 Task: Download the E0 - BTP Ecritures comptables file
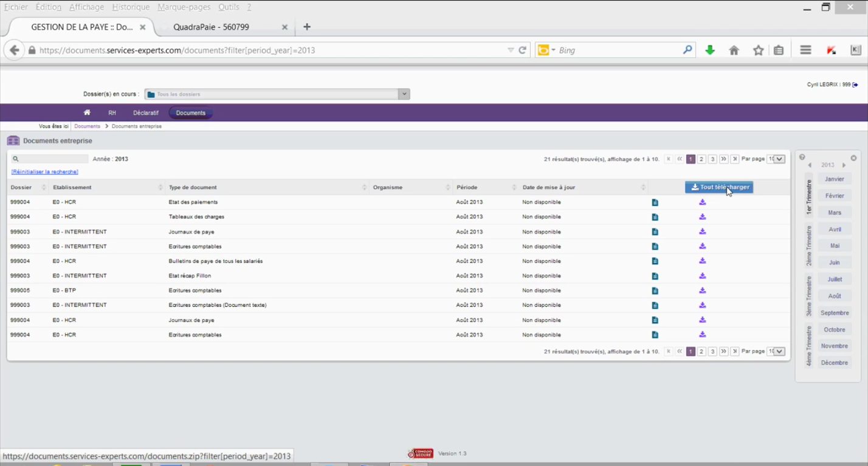click(703, 290)
